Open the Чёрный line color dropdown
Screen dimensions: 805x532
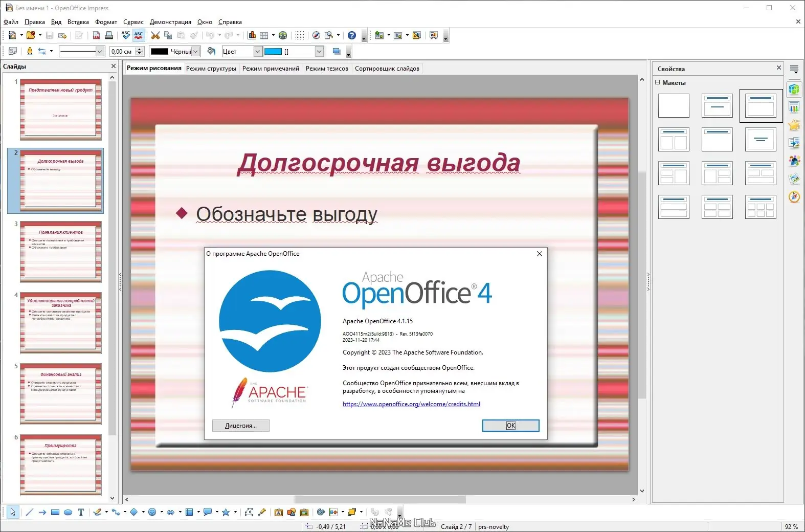click(x=195, y=51)
